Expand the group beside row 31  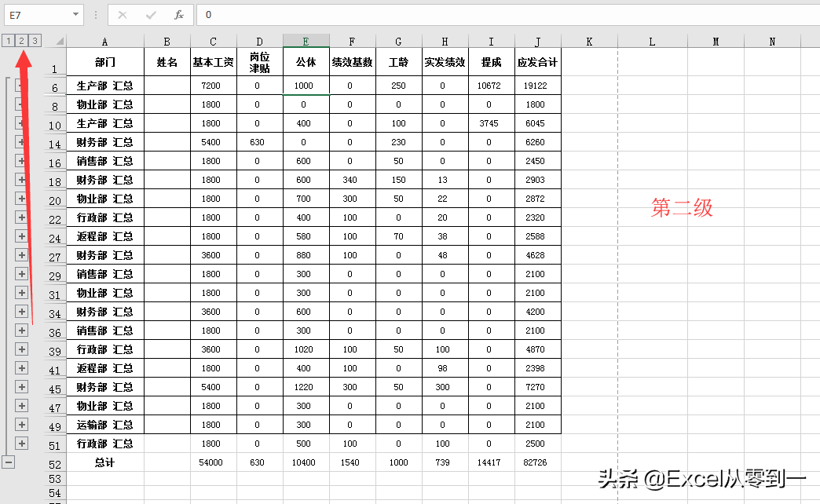[x=21, y=292]
